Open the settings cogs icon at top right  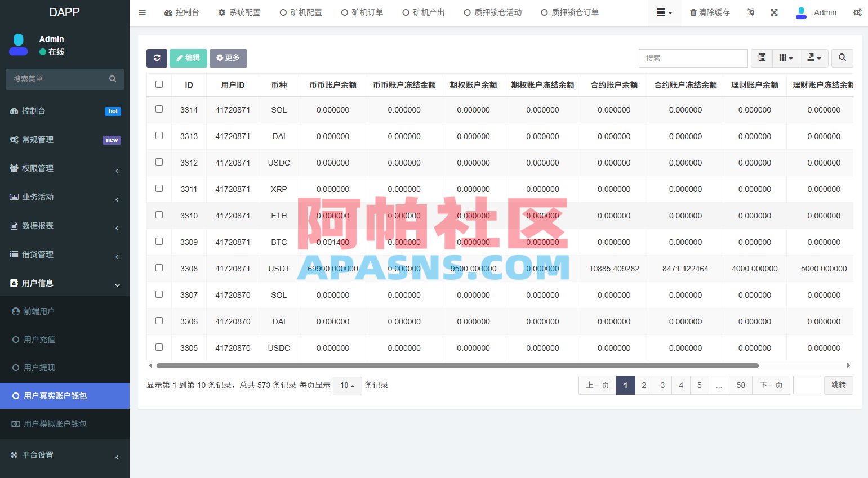click(x=857, y=12)
